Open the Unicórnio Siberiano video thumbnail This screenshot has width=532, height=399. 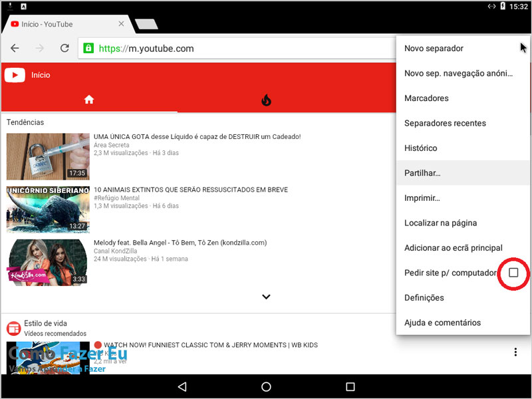48,209
